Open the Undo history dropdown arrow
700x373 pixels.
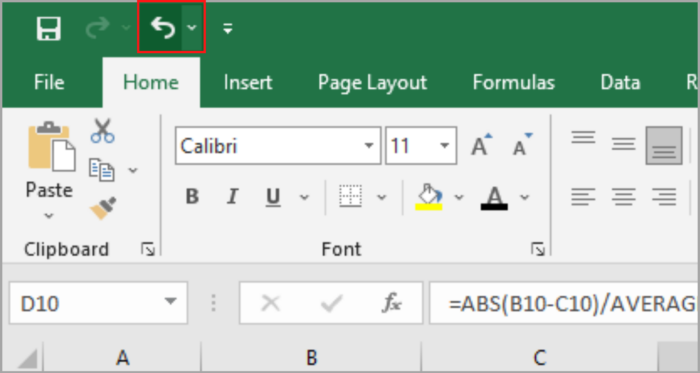[x=192, y=28]
